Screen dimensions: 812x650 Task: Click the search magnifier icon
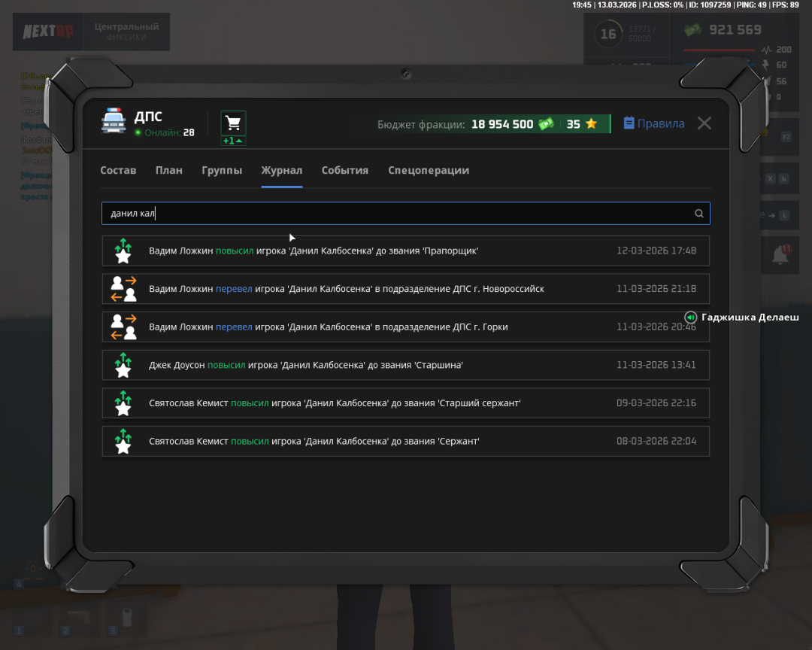(x=698, y=214)
